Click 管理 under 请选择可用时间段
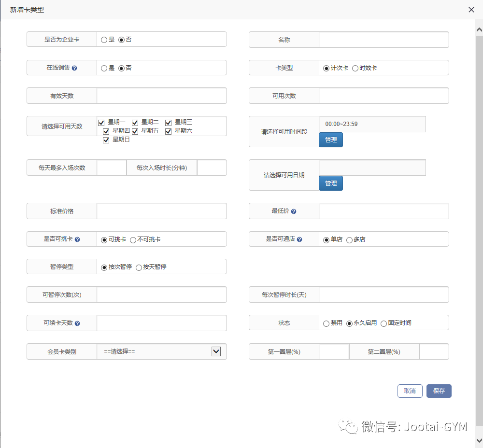Viewport: 483px width, 448px height. 330,140
